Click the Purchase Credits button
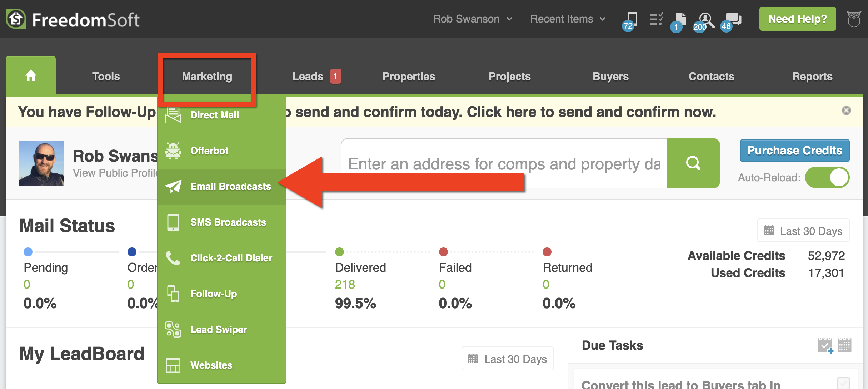868x389 pixels. coord(795,151)
